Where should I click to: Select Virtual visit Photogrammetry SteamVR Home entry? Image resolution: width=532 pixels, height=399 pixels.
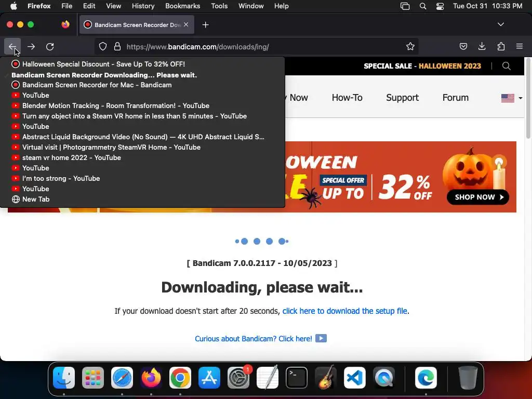coord(142,147)
